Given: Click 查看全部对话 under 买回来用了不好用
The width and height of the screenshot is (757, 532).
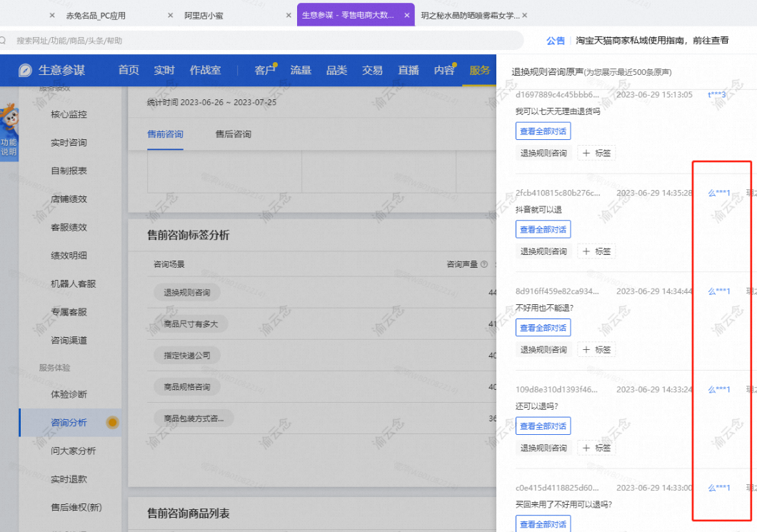Looking at the screenshot, I should click(543, 524).
